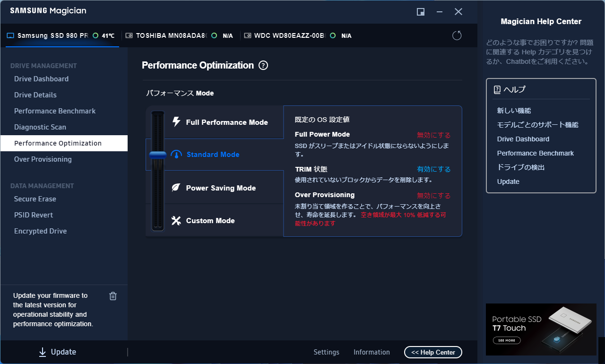Open Settings from the footer

[327, 352]
